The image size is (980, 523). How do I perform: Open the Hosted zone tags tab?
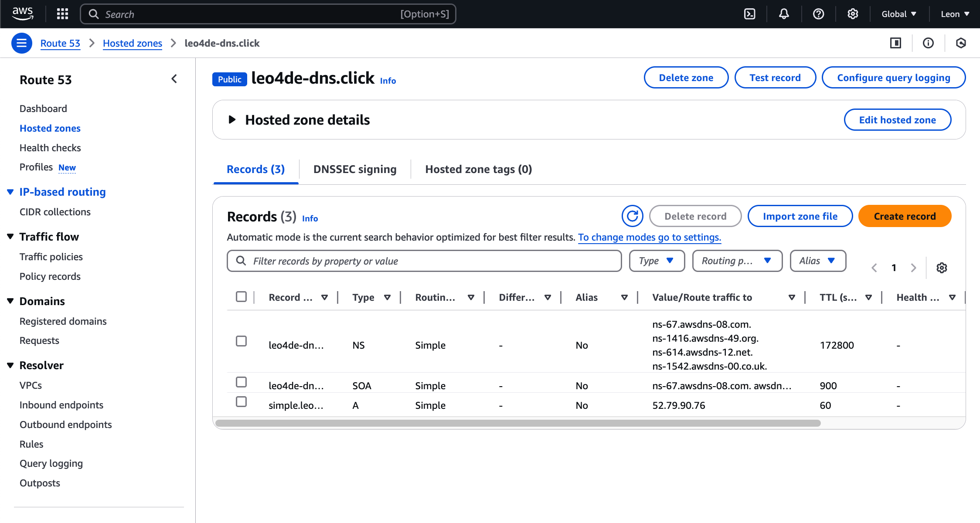click(478, 169)
